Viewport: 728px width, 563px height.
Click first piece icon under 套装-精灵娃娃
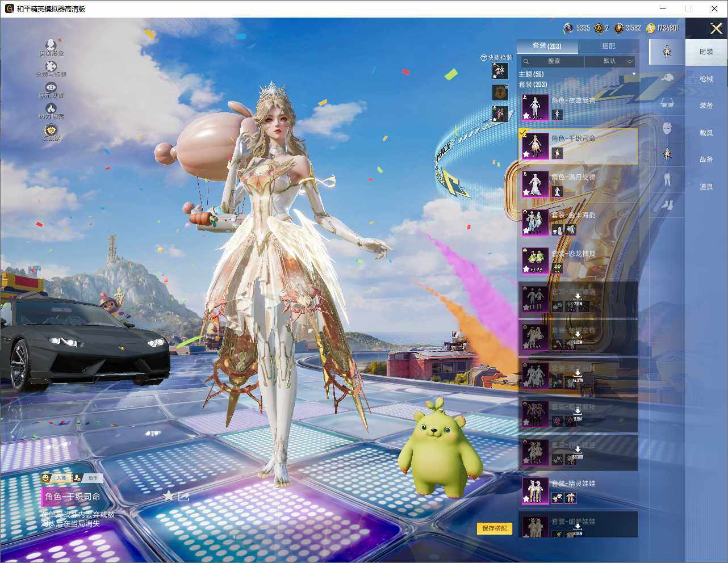557,498
